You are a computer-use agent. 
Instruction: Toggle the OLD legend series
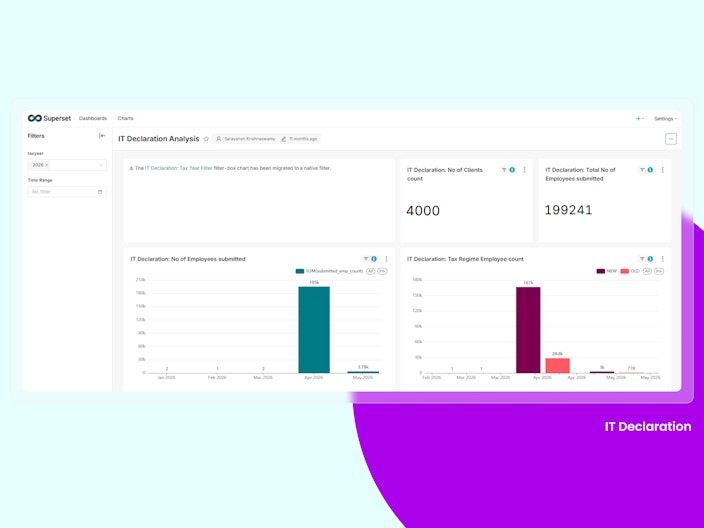[630, 271]
